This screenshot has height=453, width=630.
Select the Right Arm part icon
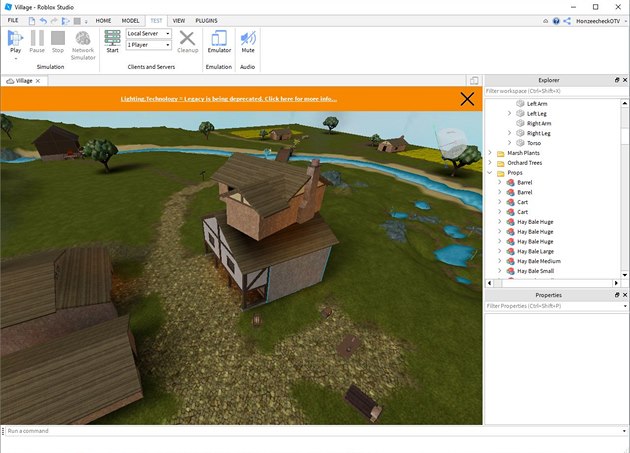pyautogui.click(x=520, y=123)
